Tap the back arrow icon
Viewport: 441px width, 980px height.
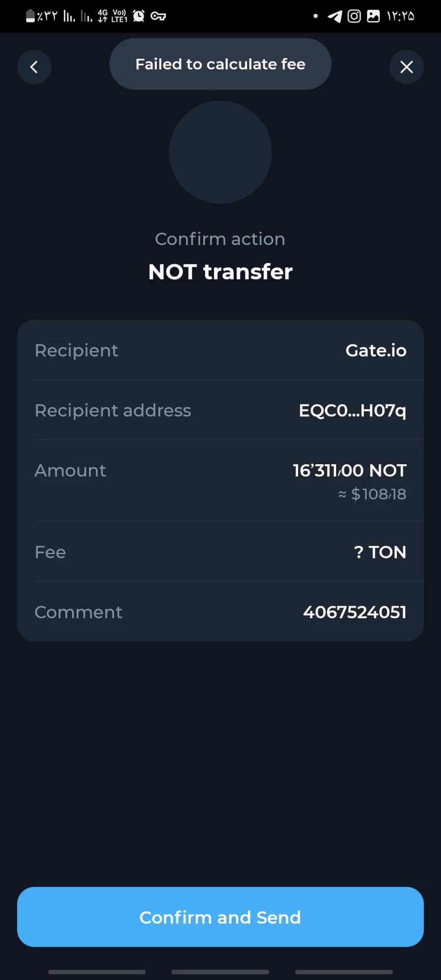coord(34,67)
